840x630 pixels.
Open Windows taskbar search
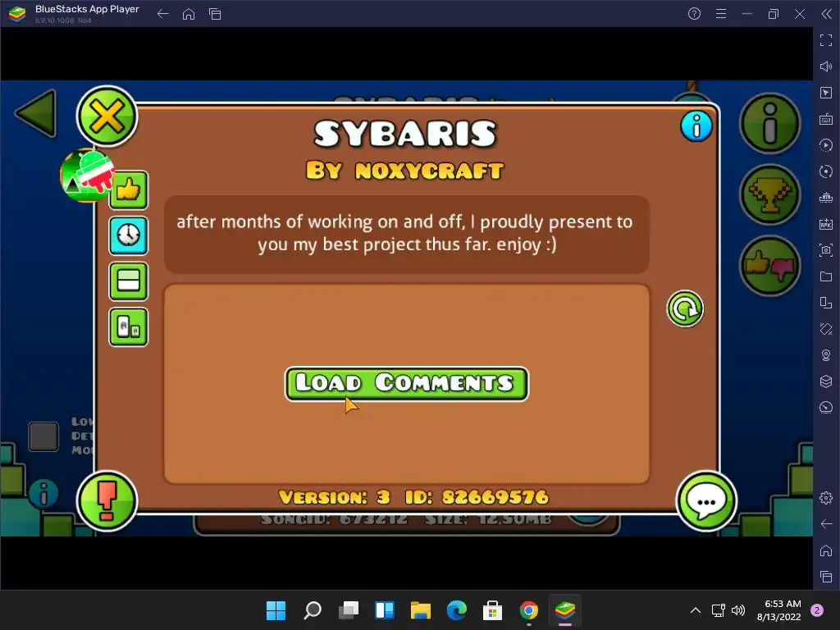(313, 610)
